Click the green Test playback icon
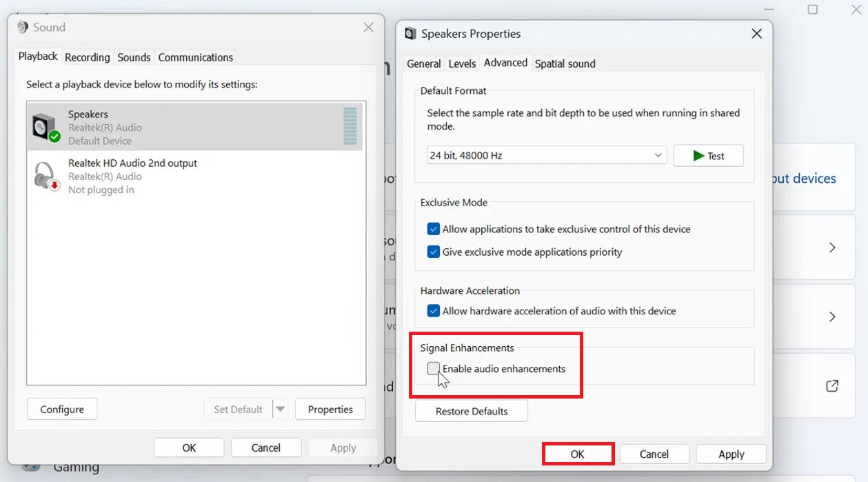 [x=698, y=155]
